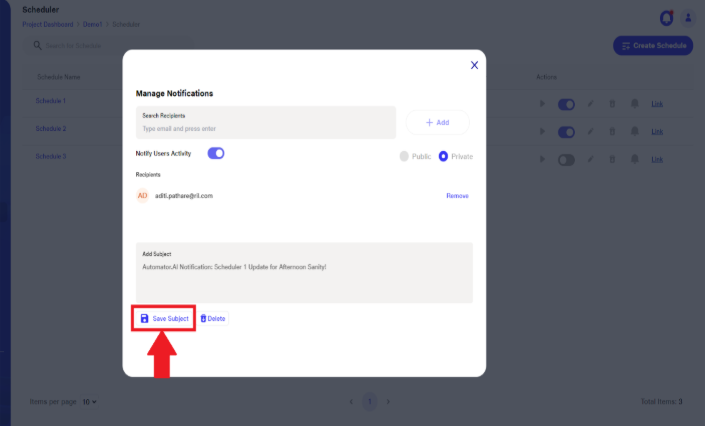Image resolution: width=705 pixels, height=426 pixels.
Task: Select the Public radio option
Action: [x=404, y=156]
